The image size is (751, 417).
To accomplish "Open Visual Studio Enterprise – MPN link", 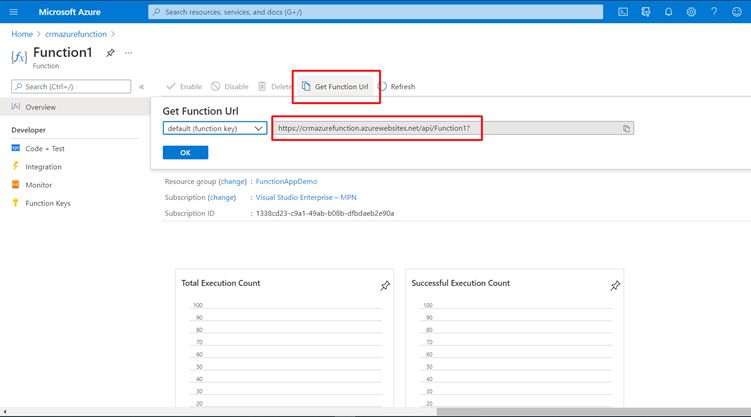I will pos(306,197).
